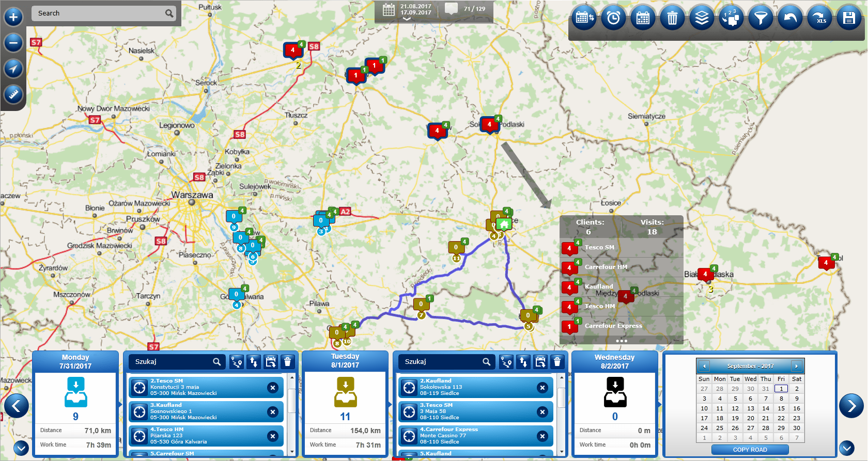Save the plan with the floppy disk icon

pos(849,19)
